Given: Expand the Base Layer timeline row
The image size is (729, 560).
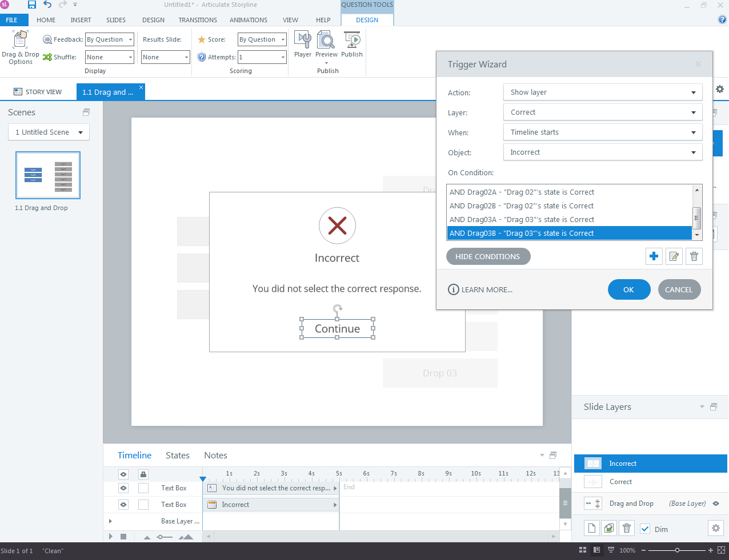Looking at the screenshot, I should [110, 521].
